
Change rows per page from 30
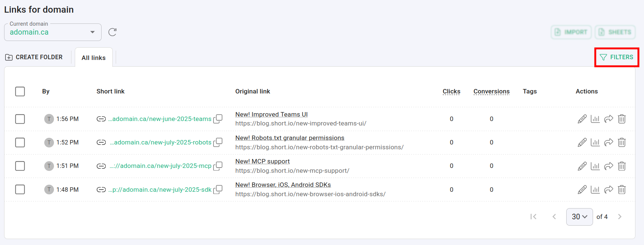tap(579, 217)
